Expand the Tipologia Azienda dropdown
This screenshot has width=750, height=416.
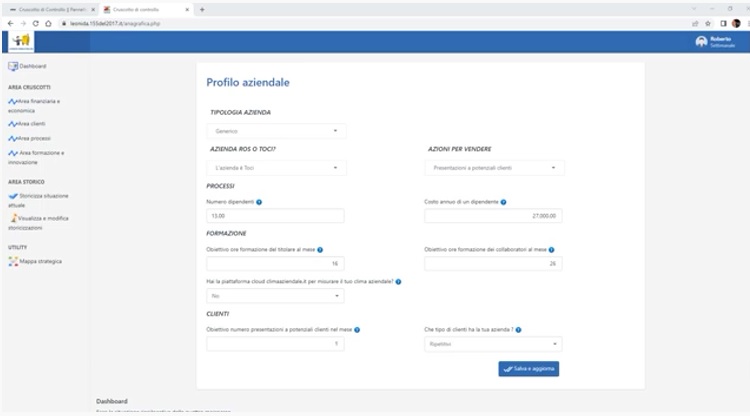(276, 130)
